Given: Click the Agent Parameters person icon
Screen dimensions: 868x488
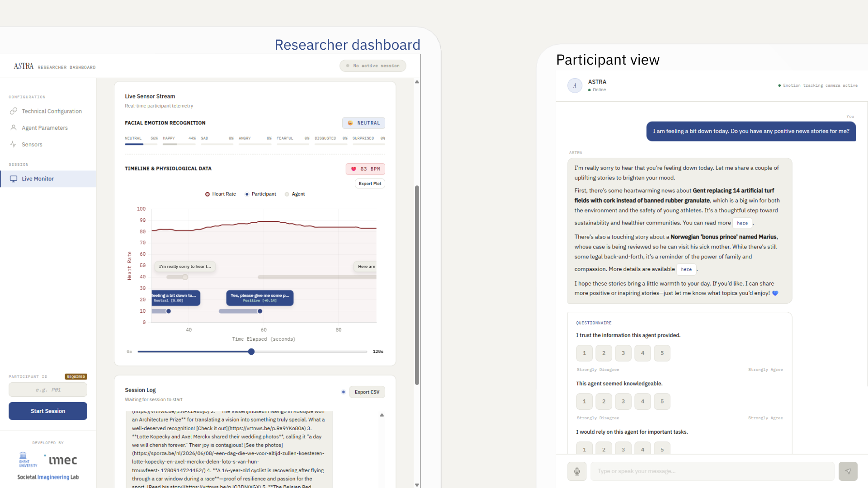Looking at the screenshot, I should (x=14, y=128).
